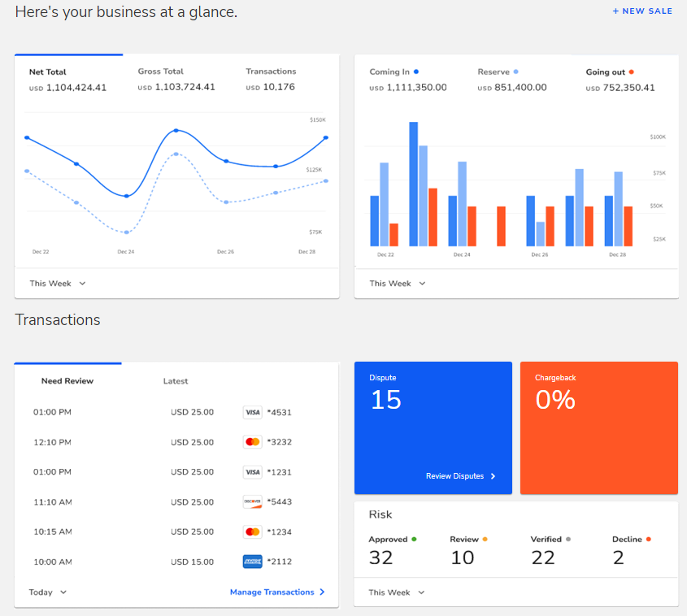Click the American Express icon beside *2112

252,561
